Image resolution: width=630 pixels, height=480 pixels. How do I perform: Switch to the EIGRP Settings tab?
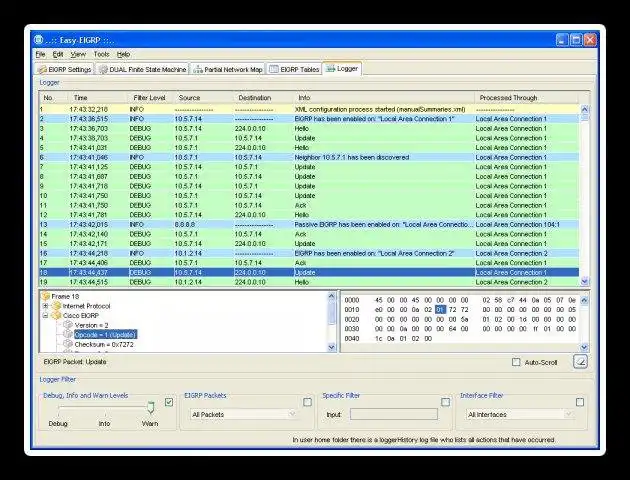click(64, 69)
